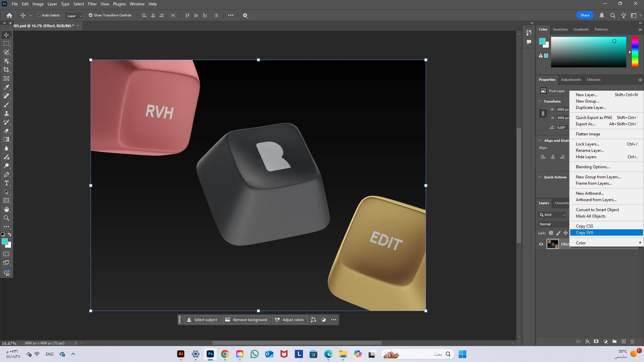
Task: Click the Select subject button
Action: click(x=202, y=320)
